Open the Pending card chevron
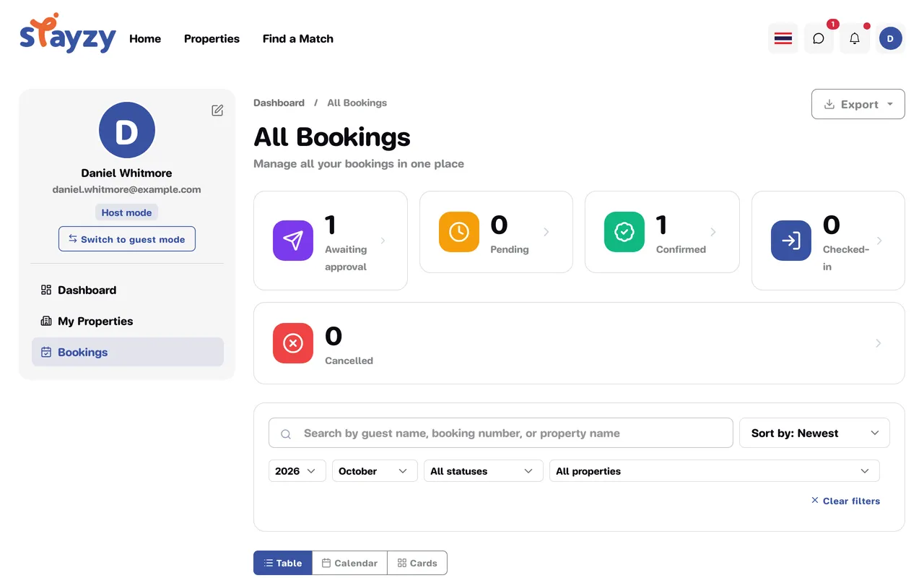 click(546, 232)
